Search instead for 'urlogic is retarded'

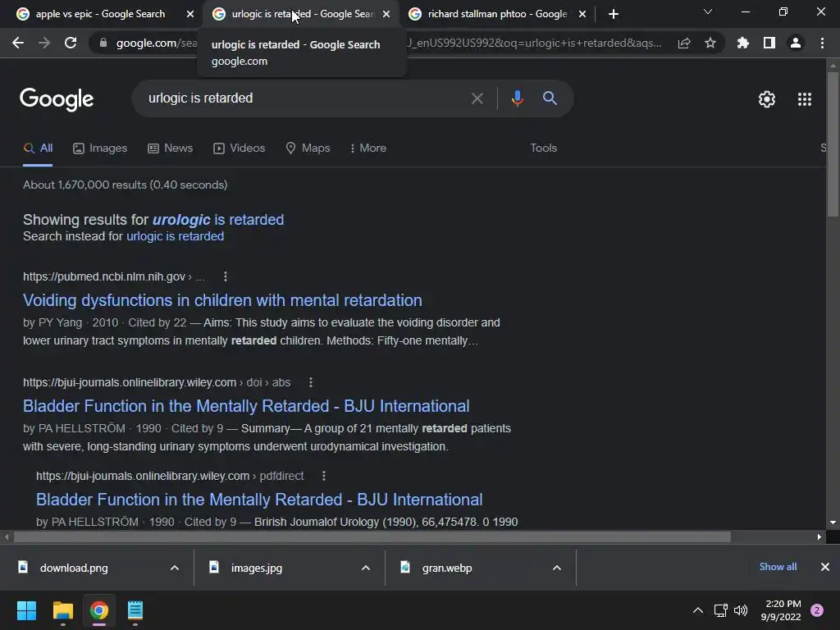point(176,236)
